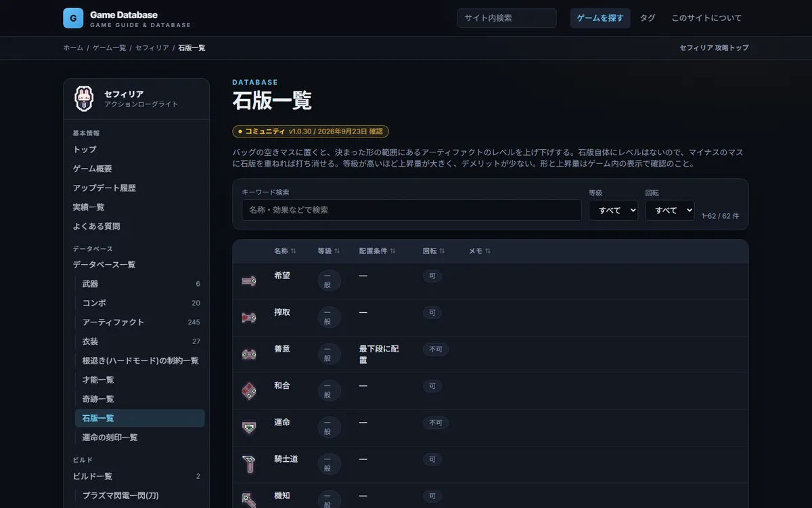
Task: Click the 機知 slab name
Action: click(x=282, y=495)
